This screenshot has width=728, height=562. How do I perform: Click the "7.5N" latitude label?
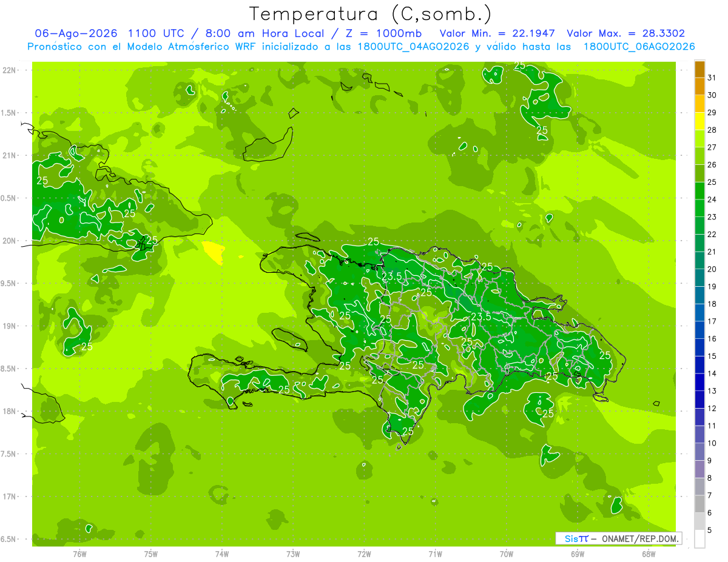click(x=9, y=454)
